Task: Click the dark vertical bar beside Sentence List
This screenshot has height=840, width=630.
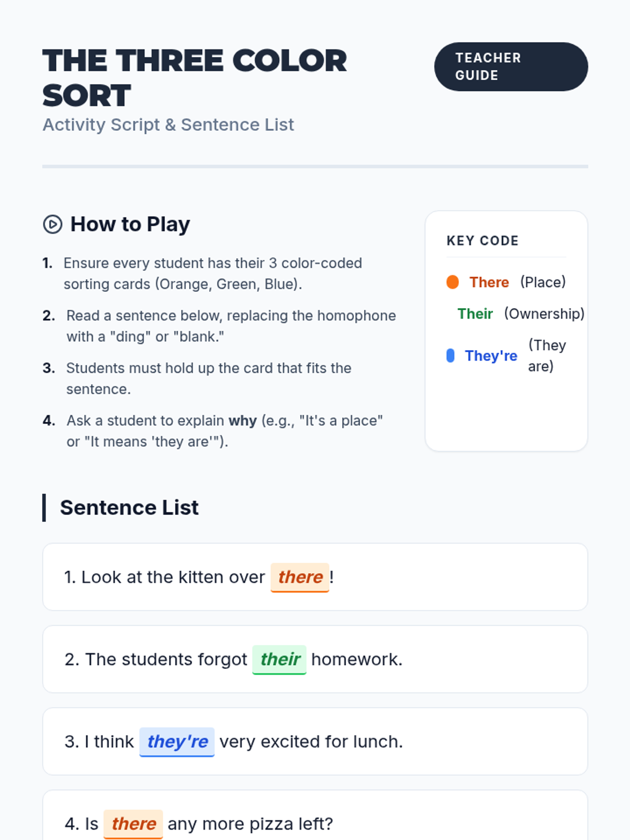Action: (45, 508)
